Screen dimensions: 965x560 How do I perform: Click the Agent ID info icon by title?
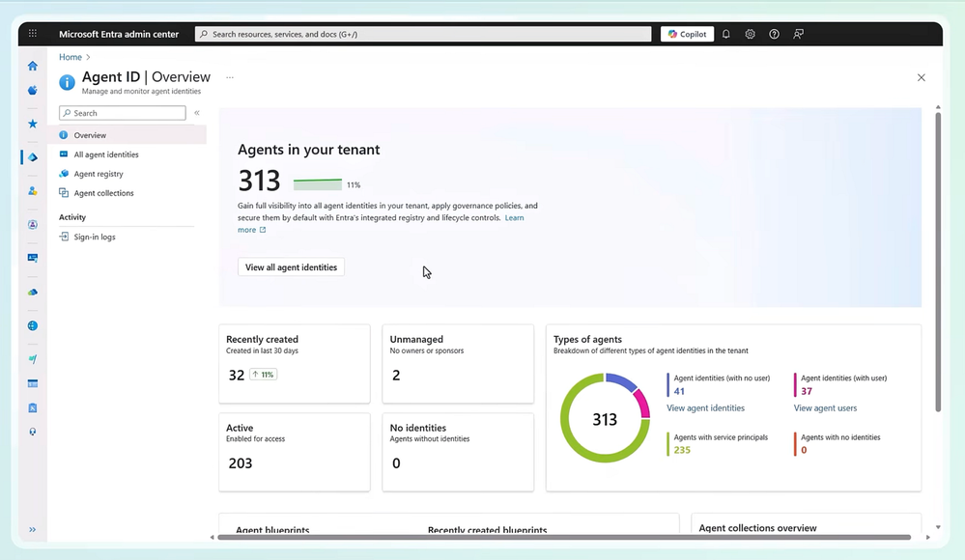tap(67, 82)
